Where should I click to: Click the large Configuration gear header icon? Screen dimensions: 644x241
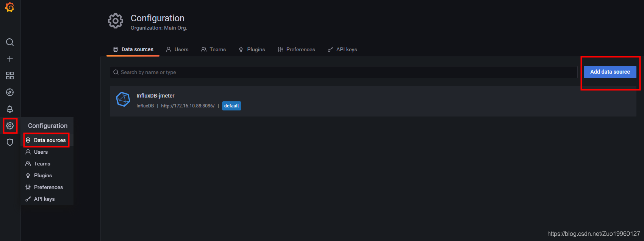click(x=116, y=21)
